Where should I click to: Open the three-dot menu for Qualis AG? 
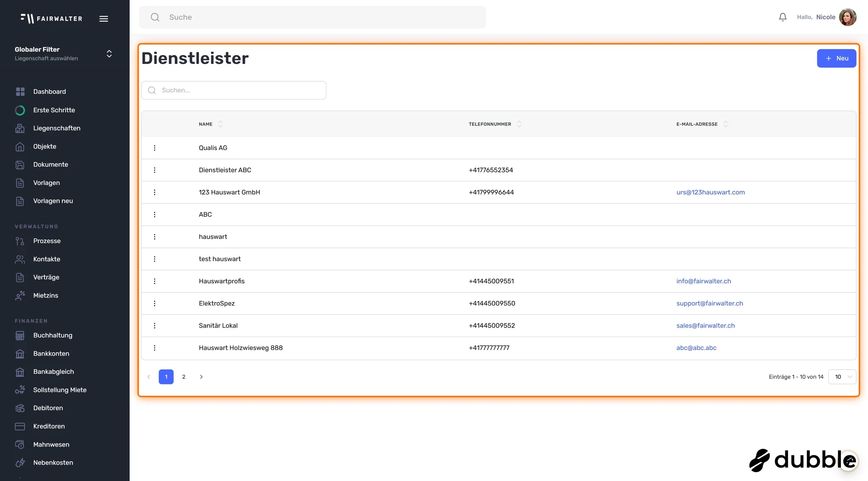155,148
